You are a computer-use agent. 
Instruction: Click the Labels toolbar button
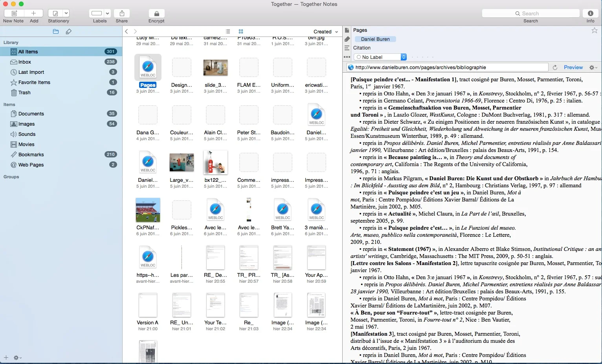click(x=97, y=13)
